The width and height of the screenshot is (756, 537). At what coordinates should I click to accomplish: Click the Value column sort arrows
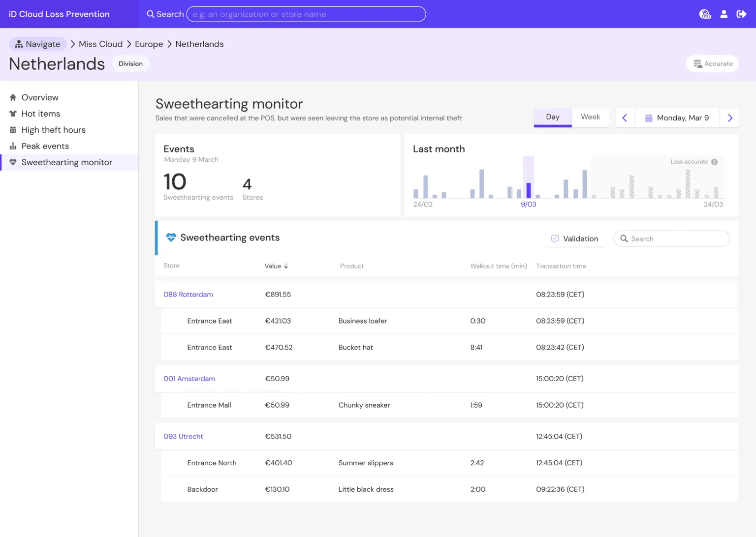[x=286, y=266]
